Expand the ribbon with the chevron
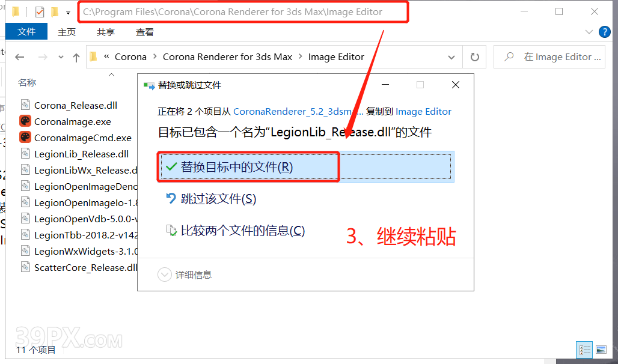618x364 pixels. point(589,32)
